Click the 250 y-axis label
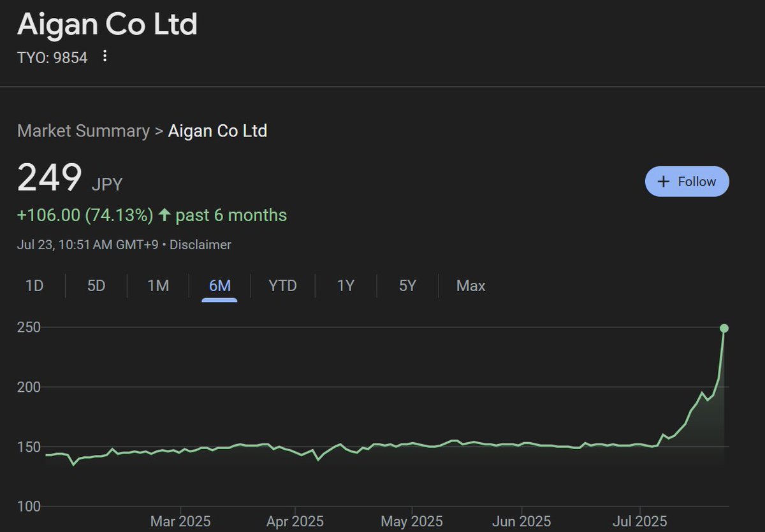This screenshot has height=532, width=765. pos(29,327)
